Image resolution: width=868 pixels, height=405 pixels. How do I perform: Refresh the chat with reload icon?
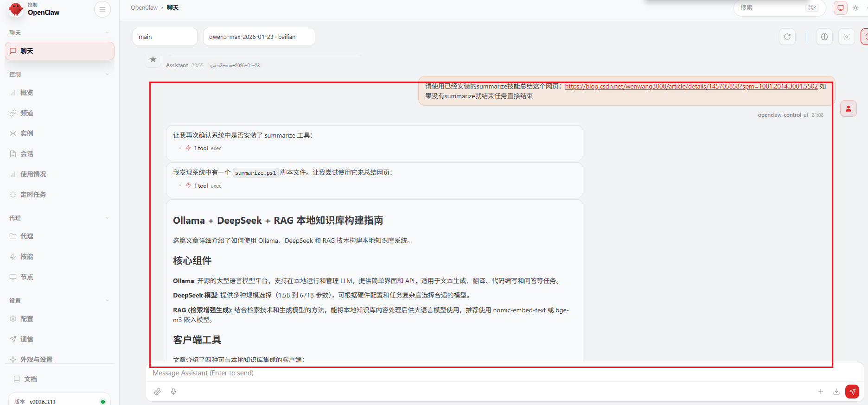tap(787, 37)
